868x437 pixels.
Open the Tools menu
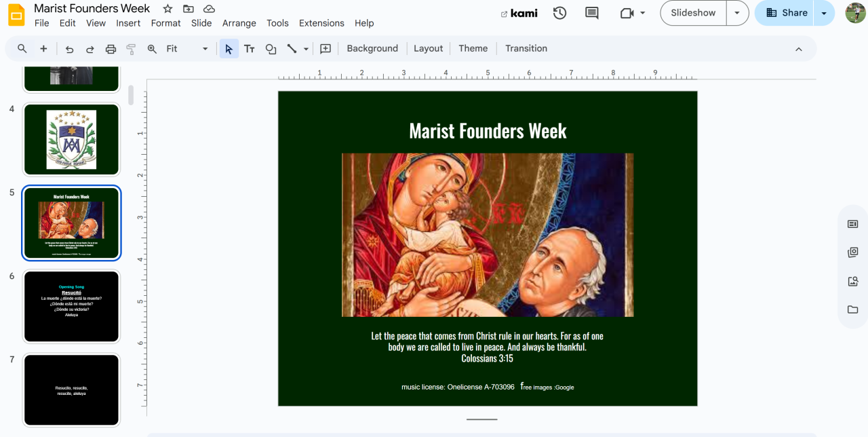[x=277, y=23]
